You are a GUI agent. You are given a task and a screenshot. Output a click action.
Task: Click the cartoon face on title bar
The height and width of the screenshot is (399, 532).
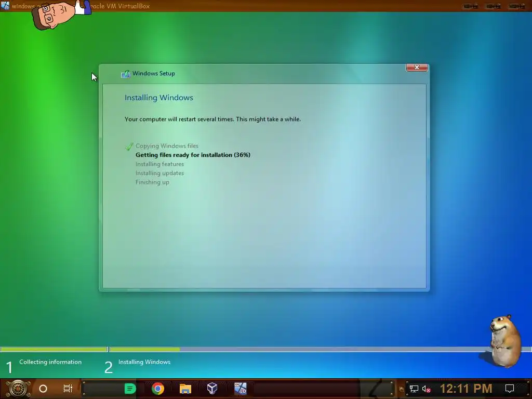click(x=54, y=15)
